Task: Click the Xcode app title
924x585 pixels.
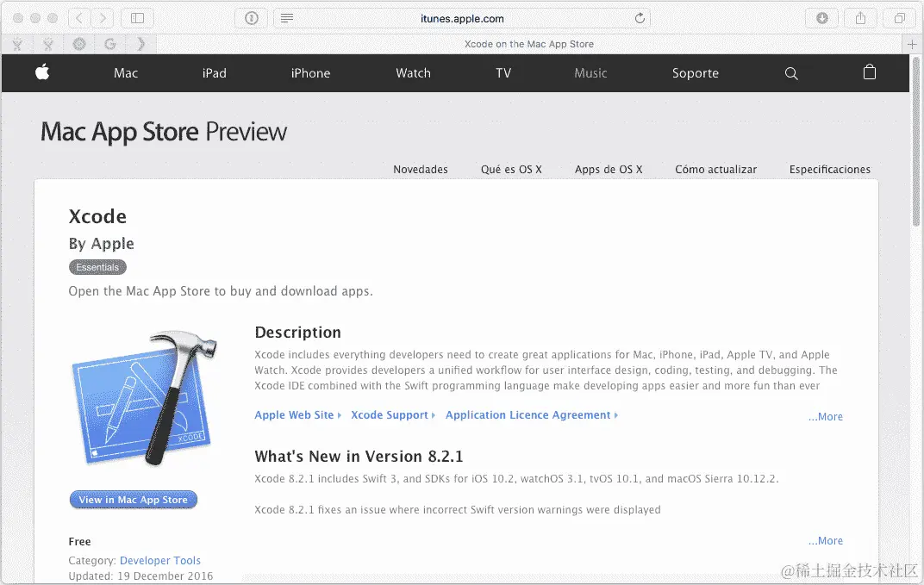Action: coord(97,216)
